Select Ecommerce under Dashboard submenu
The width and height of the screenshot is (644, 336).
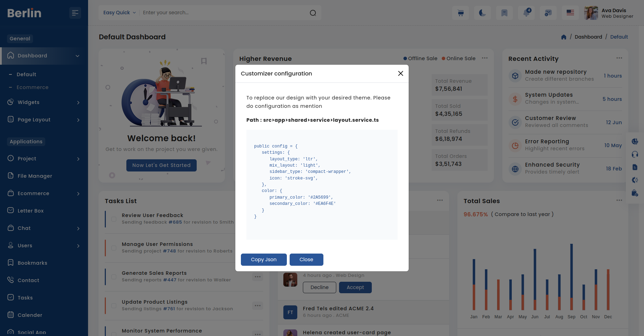32,87
